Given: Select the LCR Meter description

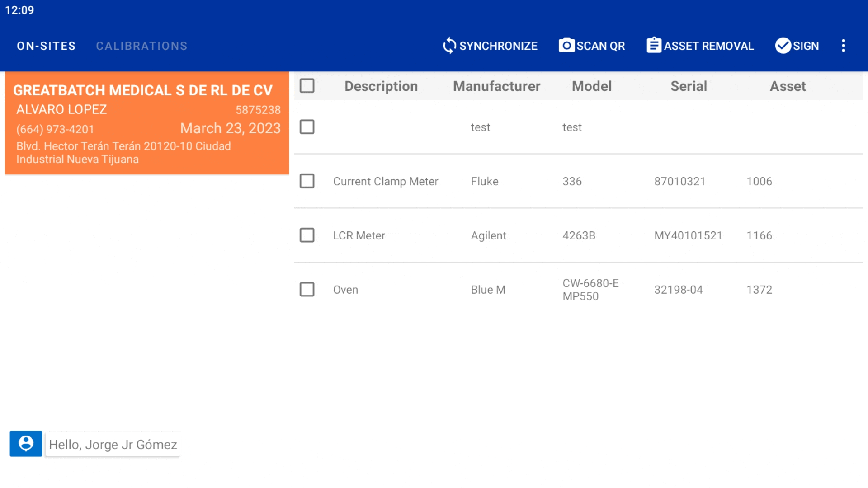Looking at the screenshot, I should pyautogui.click(x=359, y=236).
